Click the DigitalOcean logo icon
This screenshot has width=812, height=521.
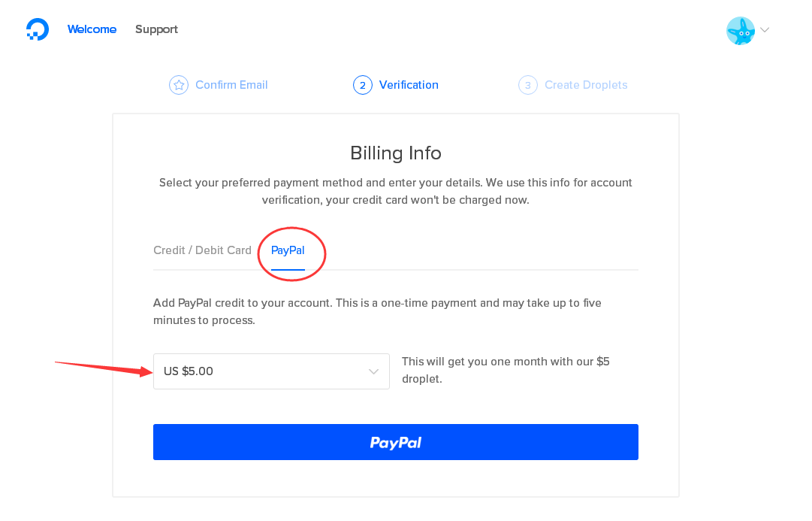coord(38,29)
